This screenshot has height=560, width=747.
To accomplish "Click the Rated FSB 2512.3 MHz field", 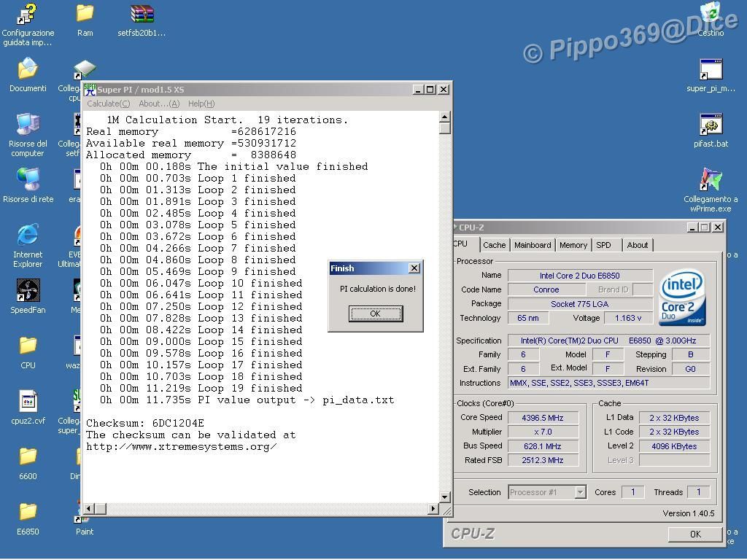I will 543,460.
